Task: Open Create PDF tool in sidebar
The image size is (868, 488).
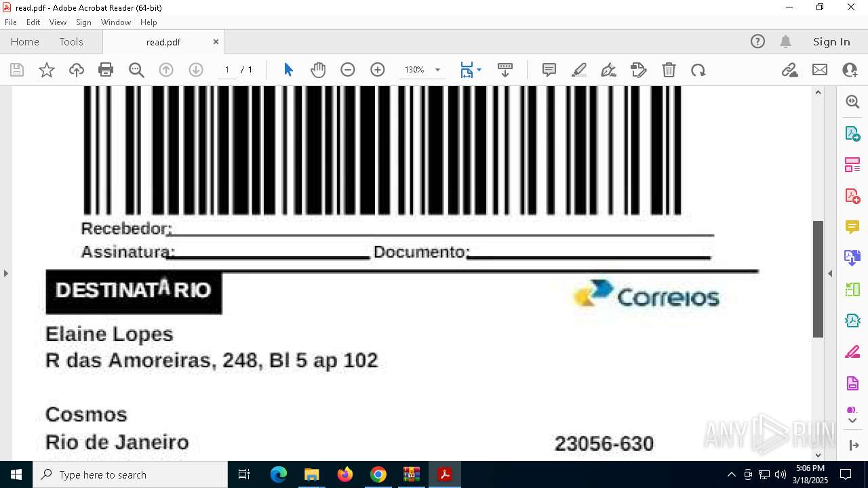Action: pyautogui.click(x=852, y=196)
